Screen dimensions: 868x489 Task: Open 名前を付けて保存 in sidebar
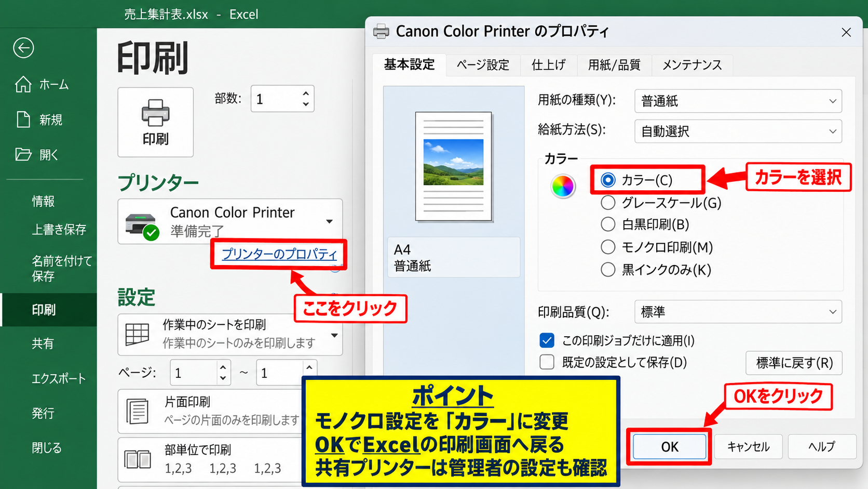coord(62,268)
